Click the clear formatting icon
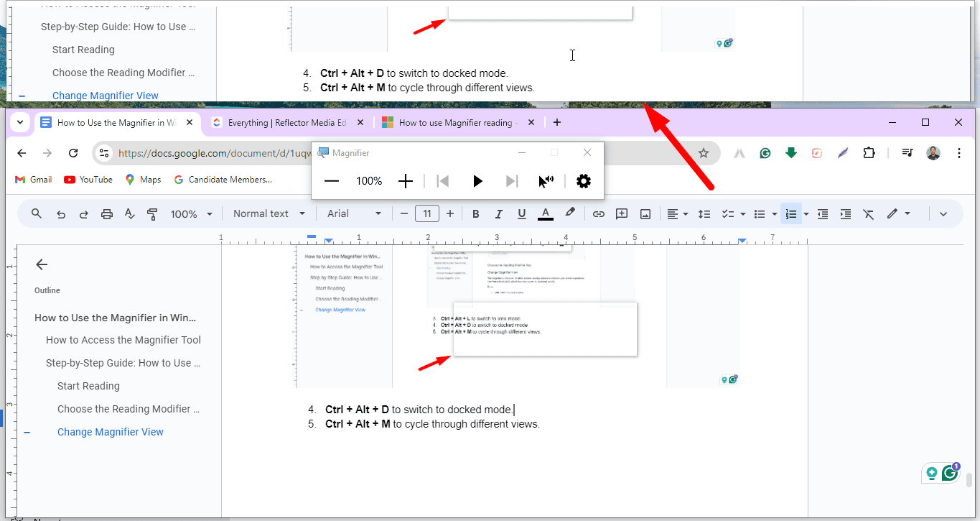Image resolution: width=980 pixels, height=521 pixels. coord(868,213)
